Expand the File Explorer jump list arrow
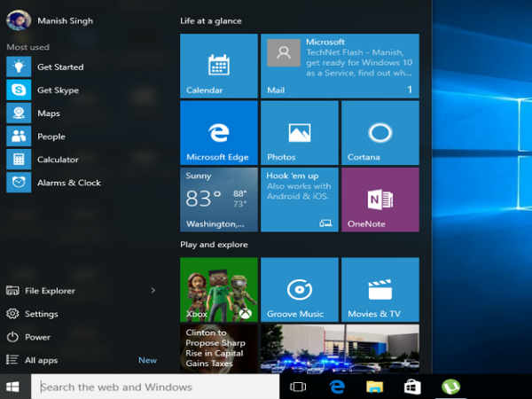The image size is (532, 399). pyautogui.click(x=153, y=290)
